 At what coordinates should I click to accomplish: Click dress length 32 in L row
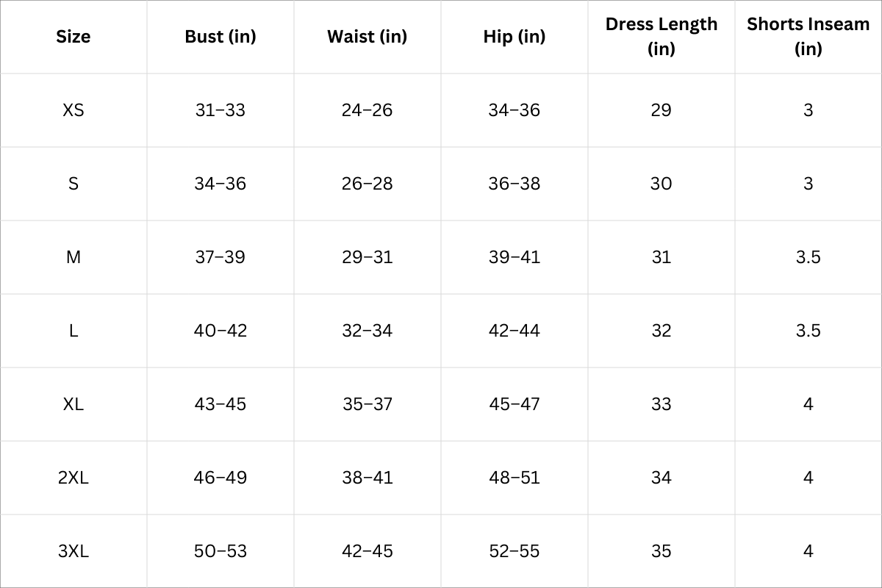pos(661,331)
